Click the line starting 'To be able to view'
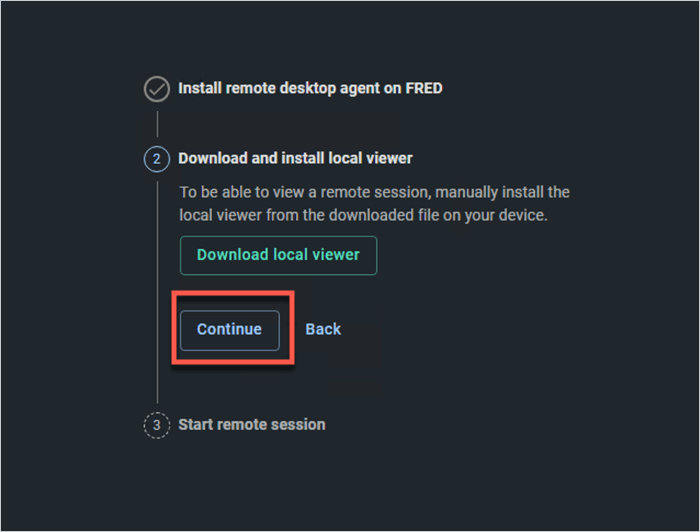700x532 pixels. pos(374,192)
